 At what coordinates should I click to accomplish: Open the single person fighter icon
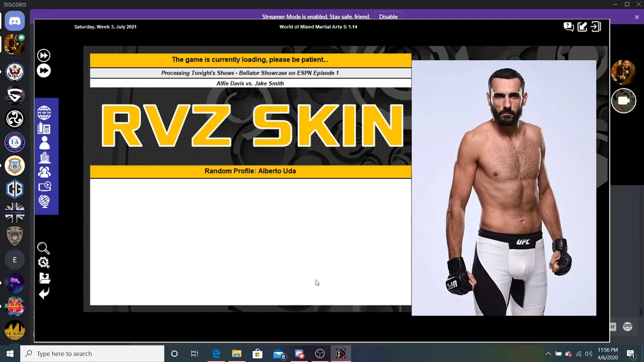coord(44,143)
